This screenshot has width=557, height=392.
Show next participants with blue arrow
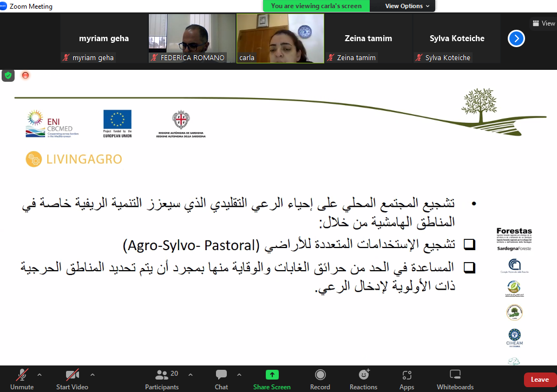[x=516, y=38]
